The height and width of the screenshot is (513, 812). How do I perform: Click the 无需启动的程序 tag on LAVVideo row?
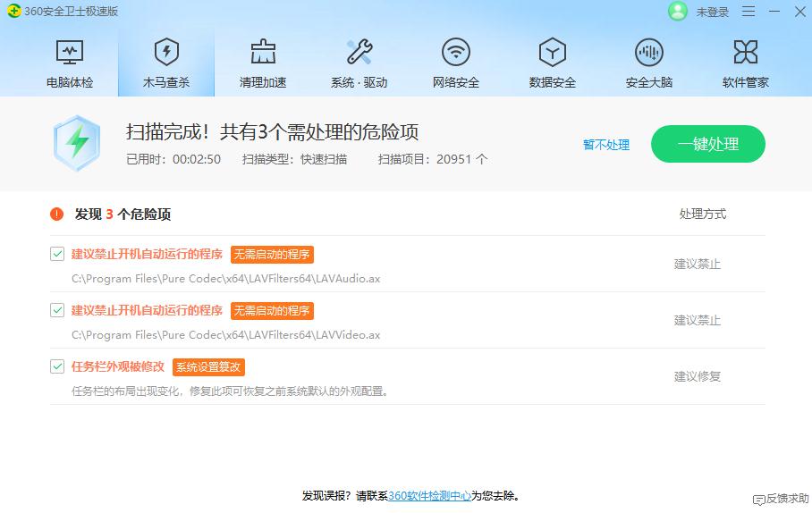(272, 311)
